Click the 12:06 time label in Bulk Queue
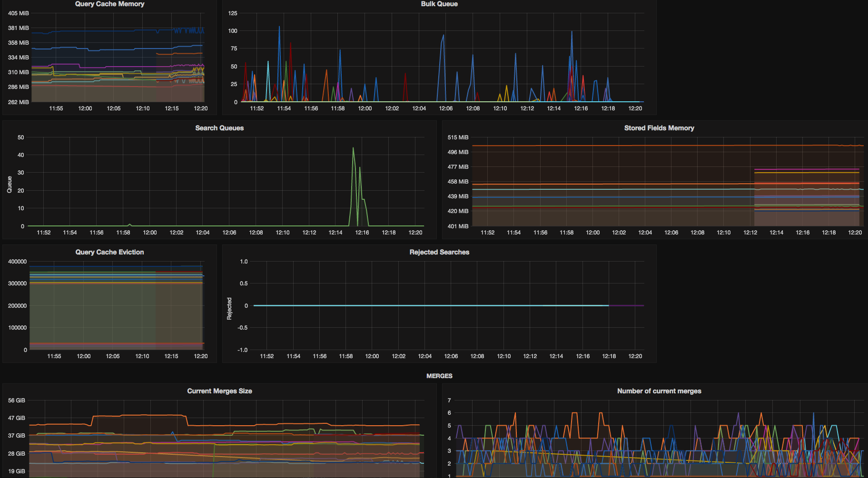The height and width of the screenshot is (478, 868). [x=446, y=108]
